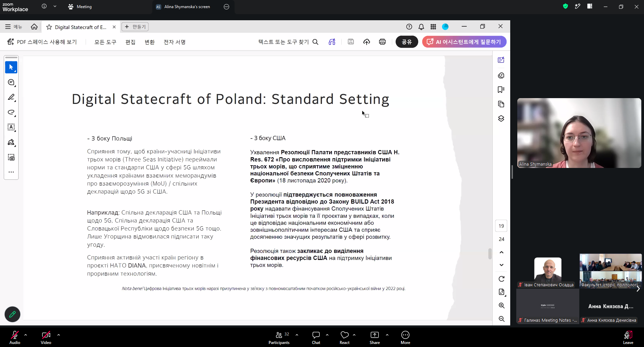Open the layers panel icon
Viewport: 644px width, 347px height.
click(x=501, y=118)
